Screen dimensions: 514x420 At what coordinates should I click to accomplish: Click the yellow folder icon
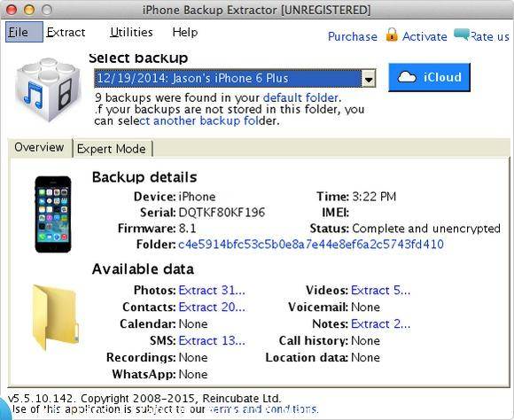coord(56,317)
